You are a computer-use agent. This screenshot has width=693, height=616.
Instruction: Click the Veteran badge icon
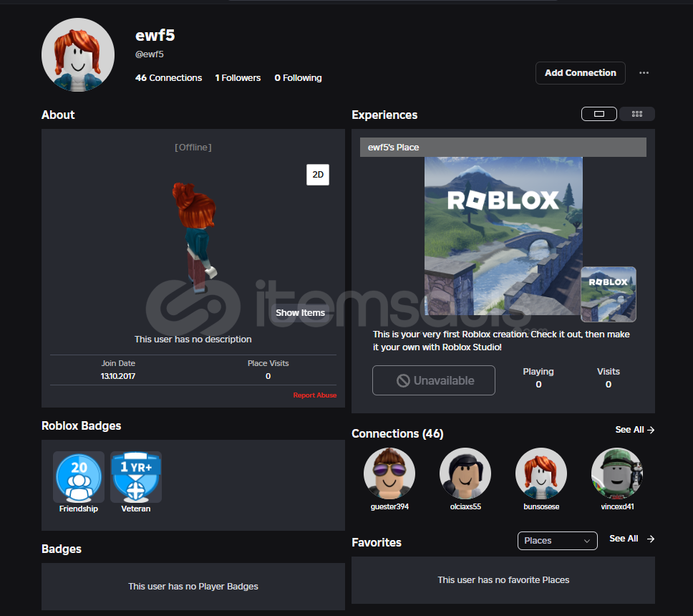135,476
